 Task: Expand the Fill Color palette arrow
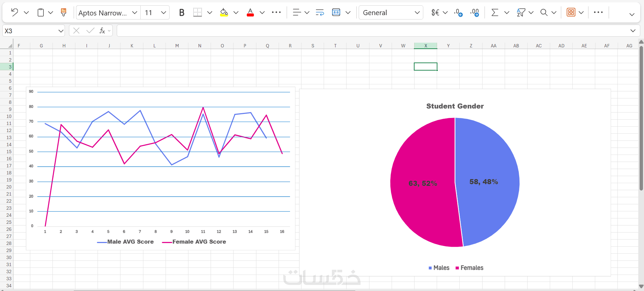tap(236, 12)
